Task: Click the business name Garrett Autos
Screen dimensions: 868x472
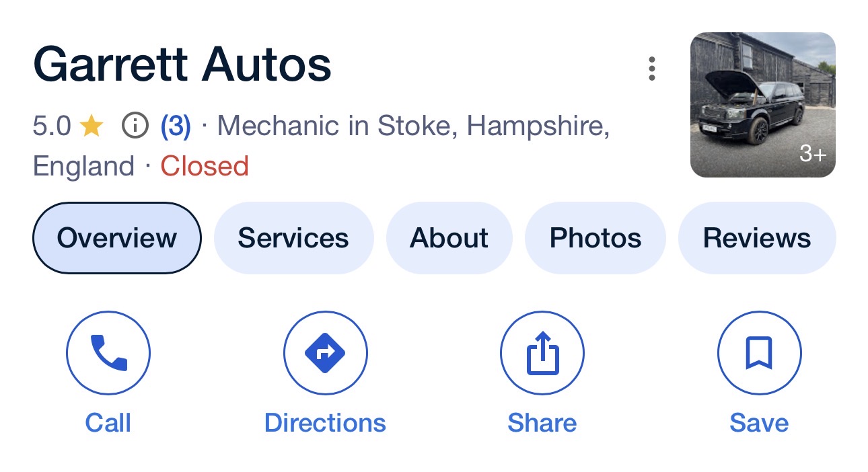Action: click(182, 63)
